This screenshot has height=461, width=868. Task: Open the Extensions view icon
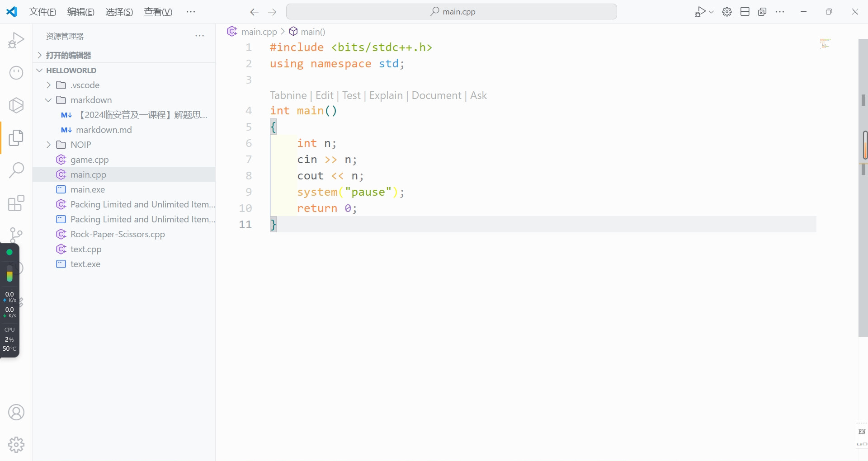coord(16,203)
